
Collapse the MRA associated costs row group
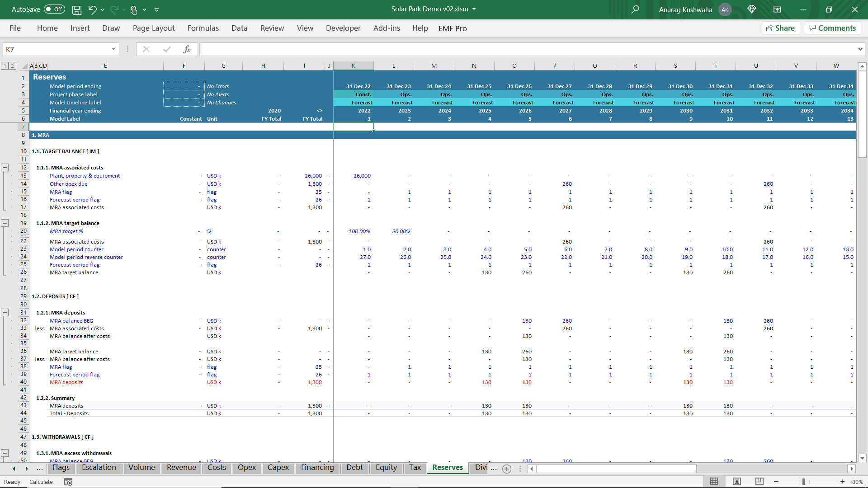(x=5, y=168)
